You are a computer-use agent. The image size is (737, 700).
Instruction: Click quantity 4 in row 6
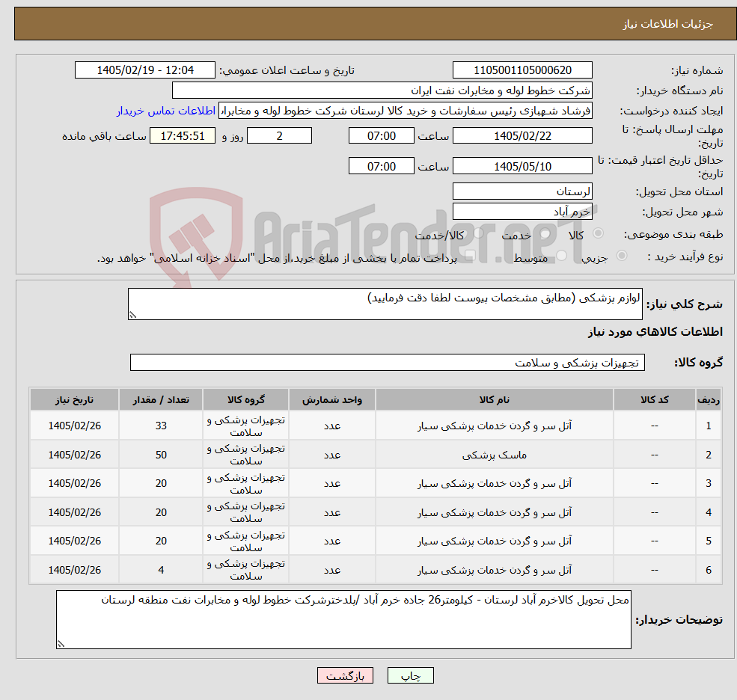tap(161, 570)
